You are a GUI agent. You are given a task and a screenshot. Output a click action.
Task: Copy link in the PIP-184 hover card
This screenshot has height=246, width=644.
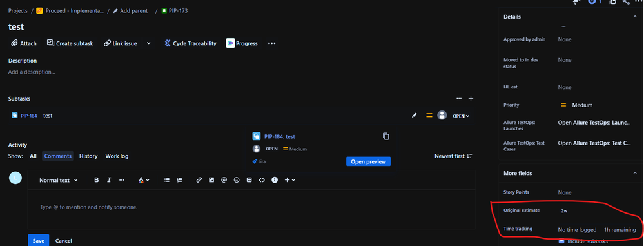coord(385,136)
